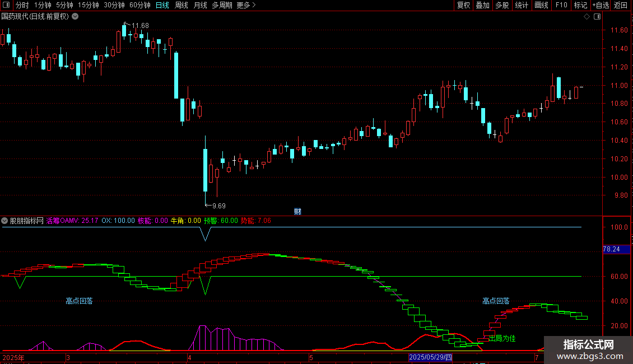Click the 牛角: 0.00 indicator value

[x=186, y=221]
